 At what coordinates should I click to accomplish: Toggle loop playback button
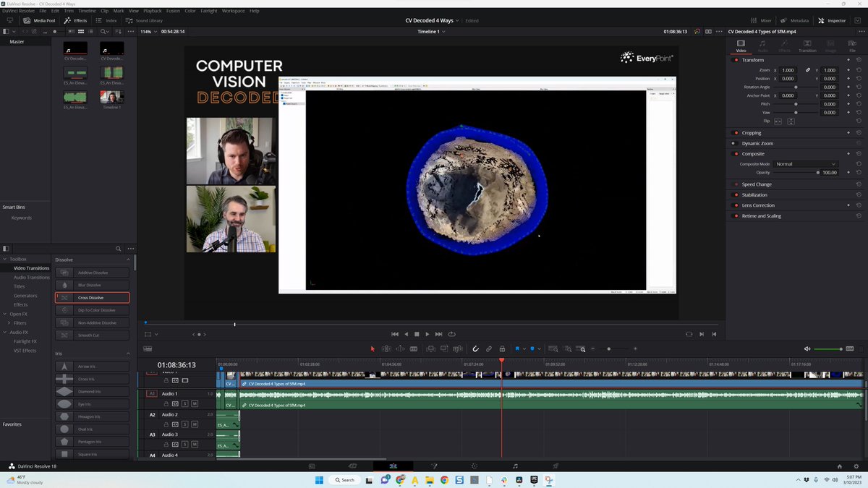[x=451, y=334]
